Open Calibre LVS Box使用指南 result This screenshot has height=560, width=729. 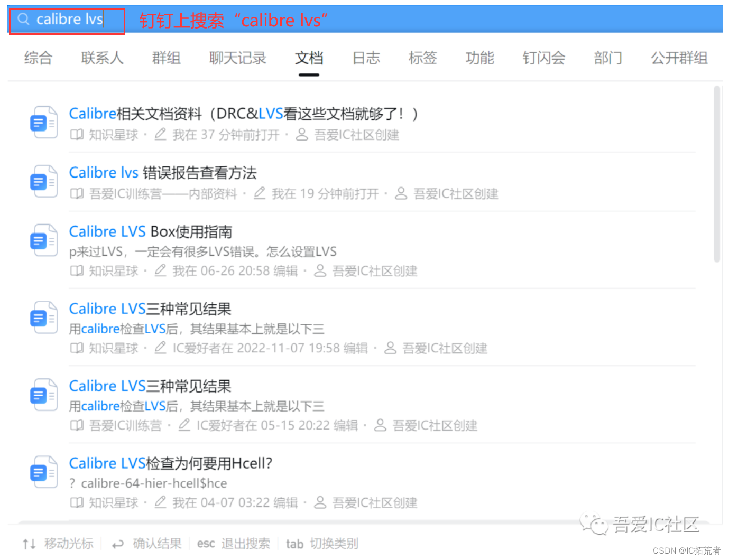click(151, 231)
